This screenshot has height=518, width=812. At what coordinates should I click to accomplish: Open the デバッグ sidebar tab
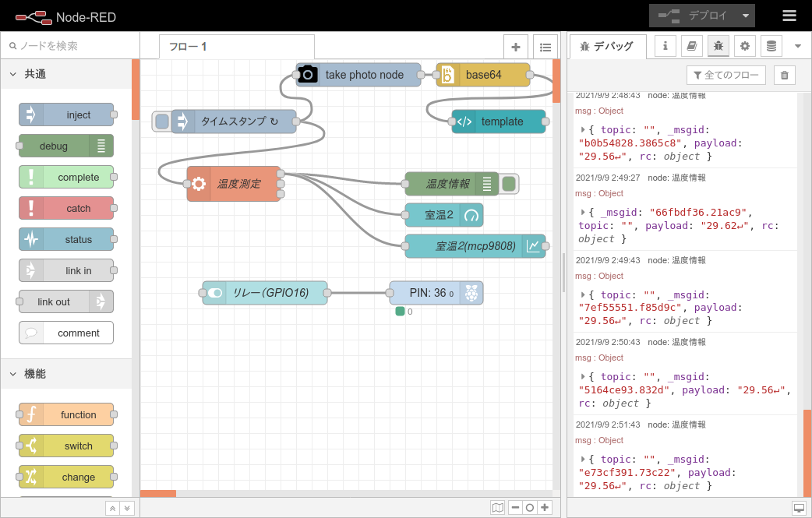click(x=608, y=47)
